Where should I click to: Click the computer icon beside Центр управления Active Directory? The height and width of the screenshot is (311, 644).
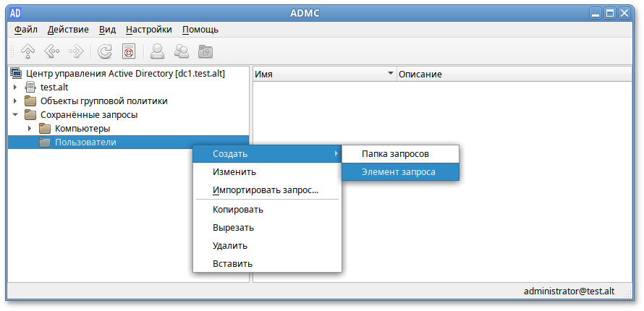coord(16,74)
